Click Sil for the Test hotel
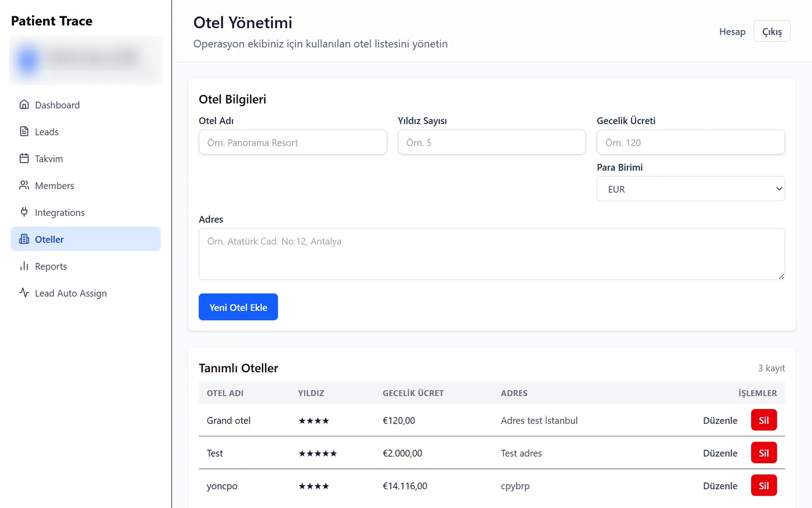Screen dimensions: 812x508 (x=764, y=453)
